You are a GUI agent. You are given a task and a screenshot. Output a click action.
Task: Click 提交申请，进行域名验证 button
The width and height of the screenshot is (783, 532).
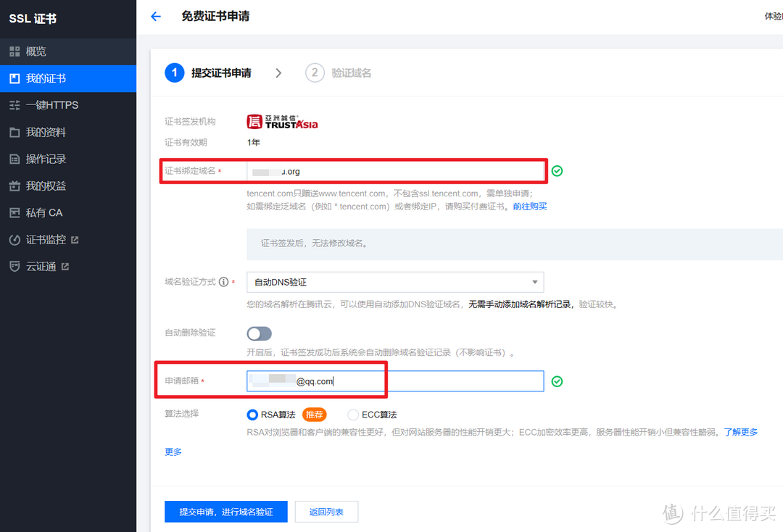point(226,512)
